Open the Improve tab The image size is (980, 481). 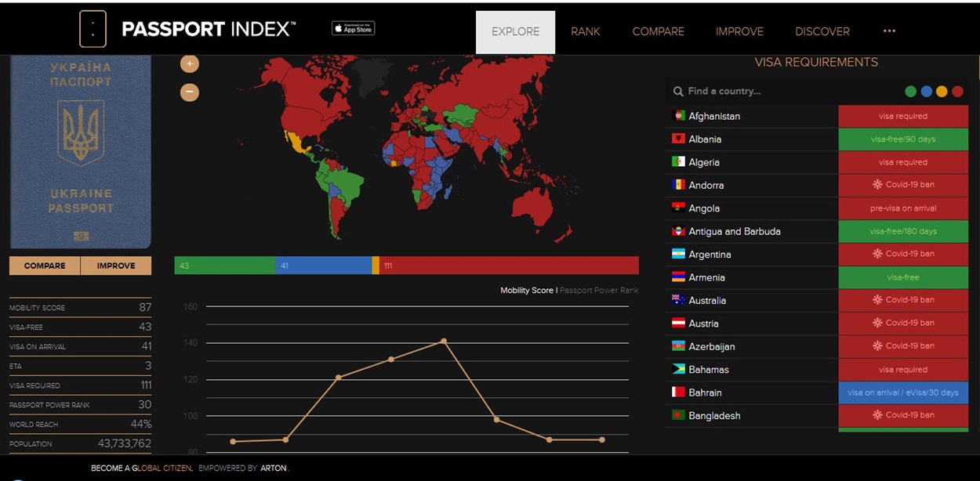pyautogui.click(x=739, y=32)
